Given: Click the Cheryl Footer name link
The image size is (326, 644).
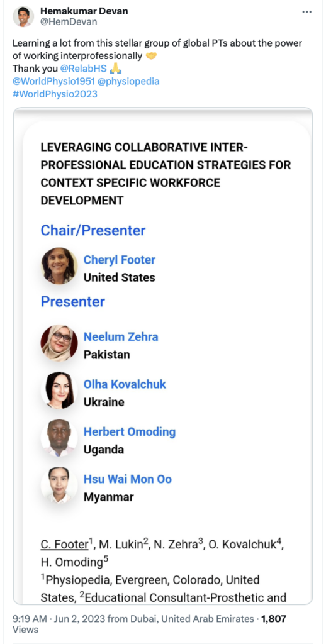Looking at the screenshot, I should (x=119, y=260).
